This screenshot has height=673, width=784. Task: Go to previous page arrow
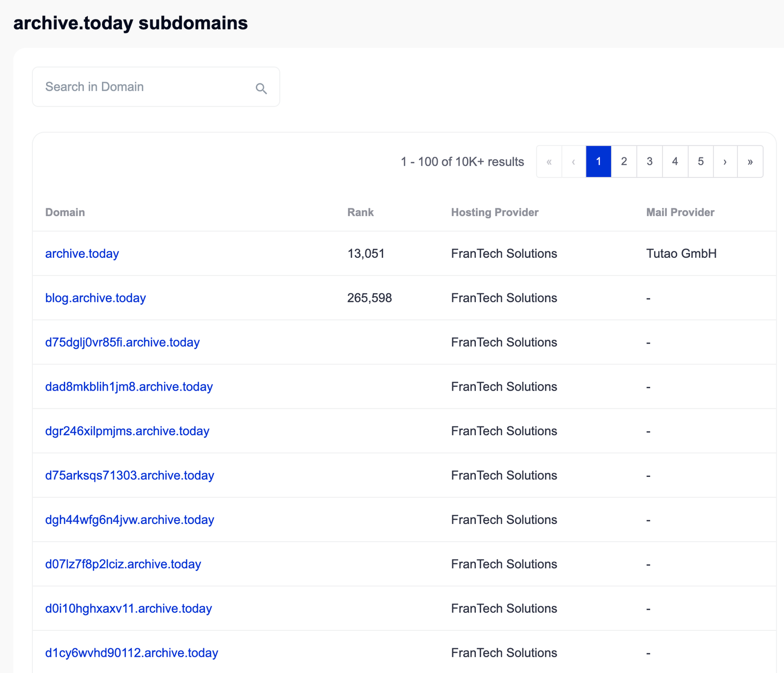(x=574, y=161)
